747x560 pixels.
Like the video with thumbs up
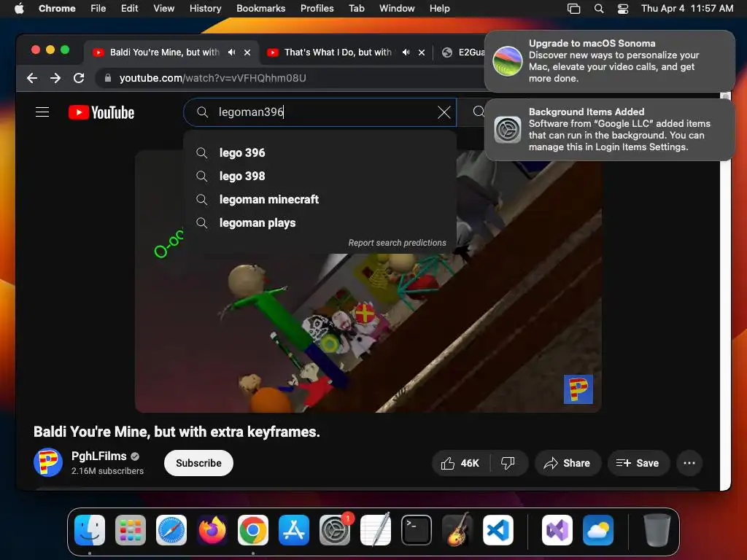click(460, 463)
